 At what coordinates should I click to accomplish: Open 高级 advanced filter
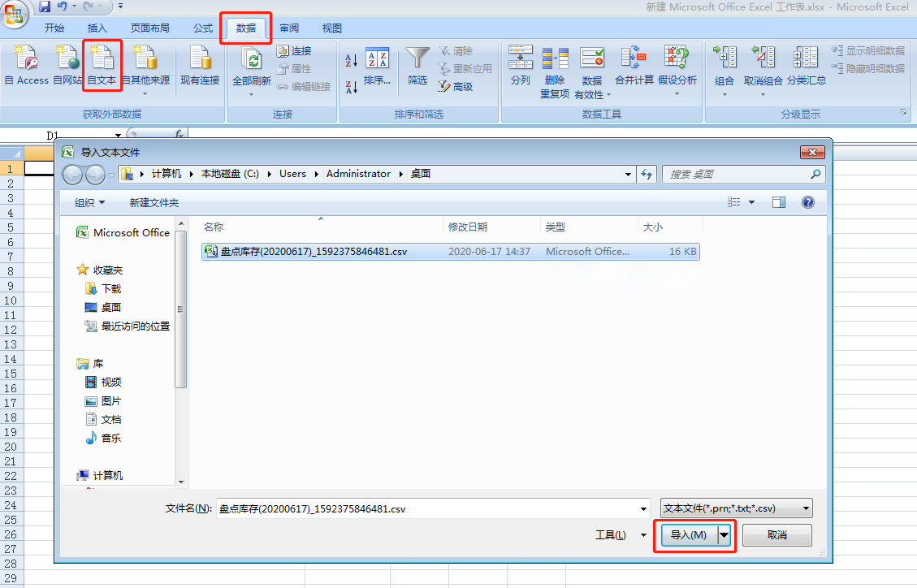[456, 87]
